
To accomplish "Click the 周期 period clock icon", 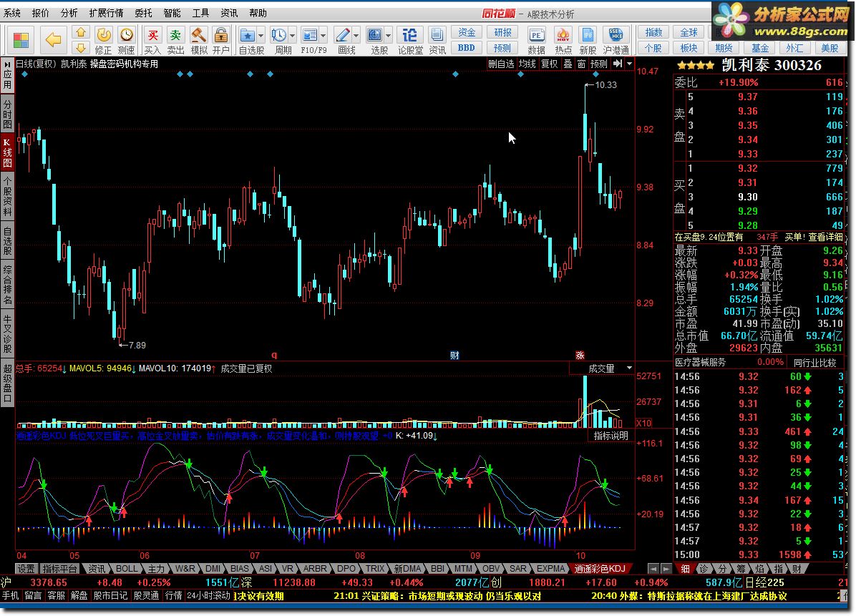I will coord(279,36).
